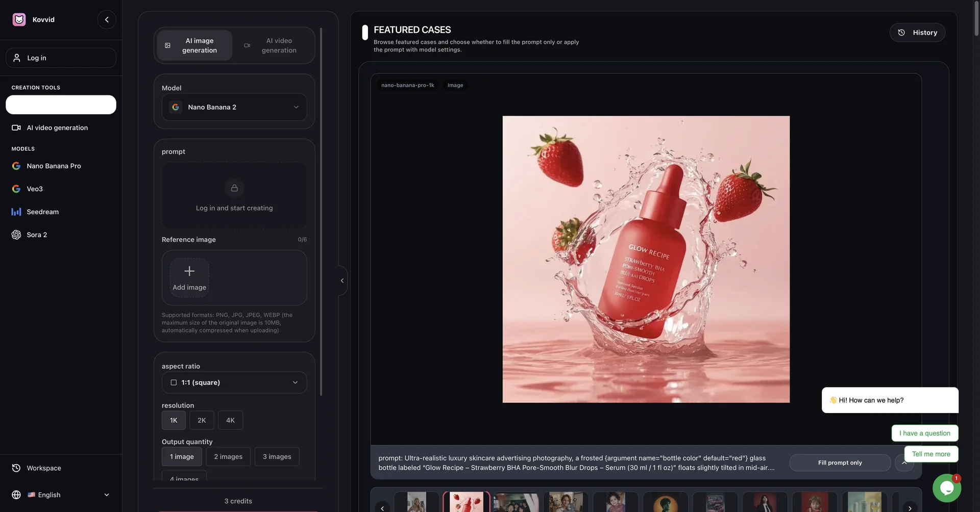The width and height of the screenshot is (980, 512).
Task: Click the Fill prompt only button
Action: coord(840,463)
